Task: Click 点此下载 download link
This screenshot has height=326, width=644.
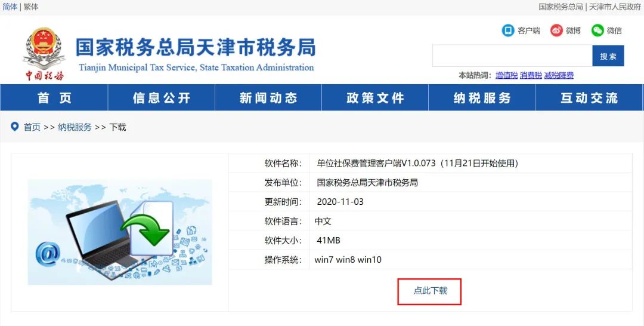Action: tap(429, 291)
